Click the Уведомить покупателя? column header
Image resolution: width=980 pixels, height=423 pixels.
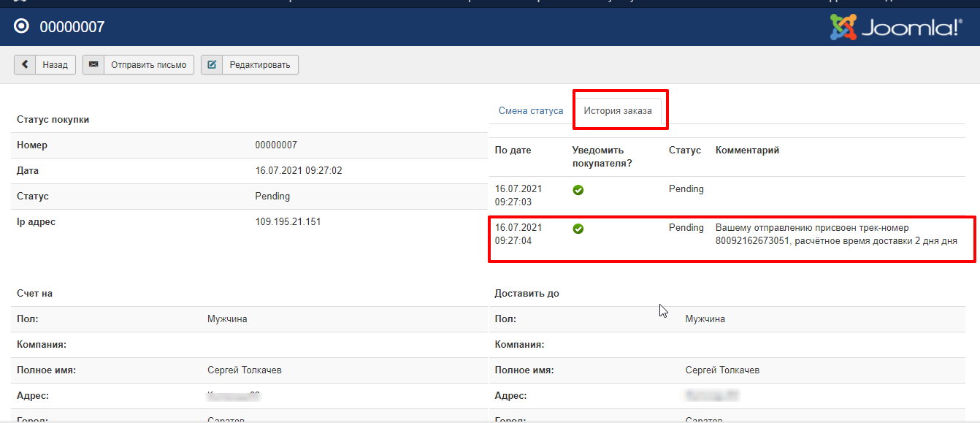pos(602,156)
